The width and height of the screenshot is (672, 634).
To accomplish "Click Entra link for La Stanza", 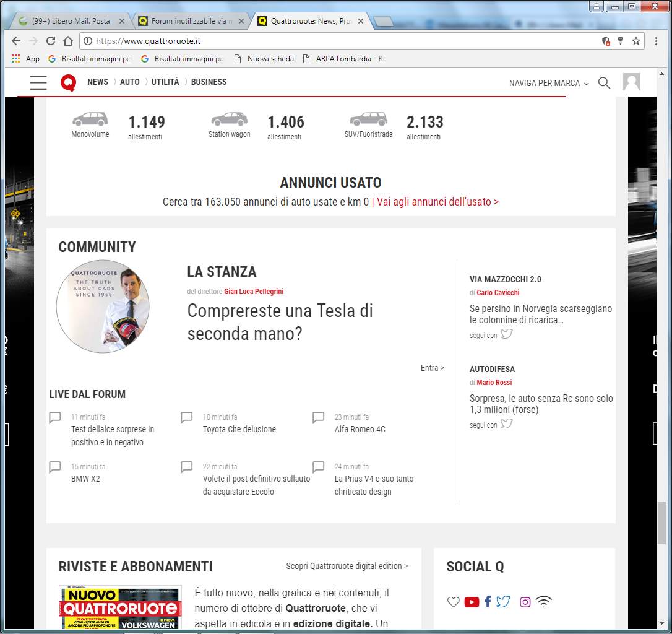I will (x=433, y=368).
